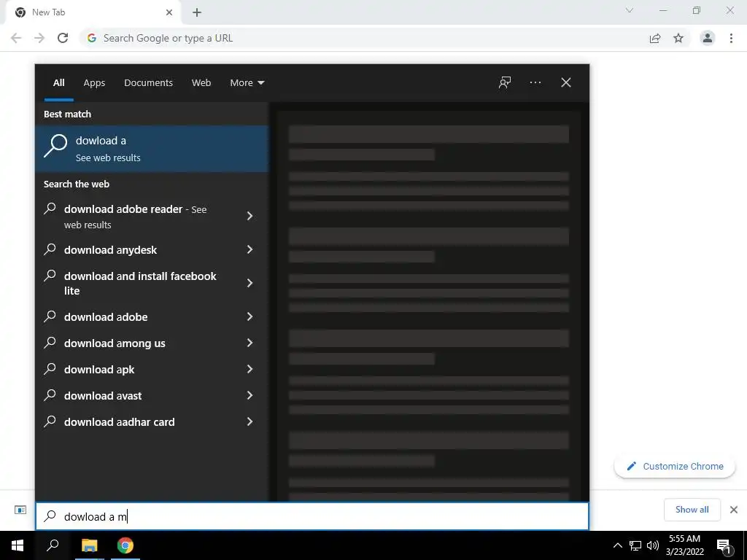Screen dimensions: 747x560
Task: Click the tab search down arrow
Action: click(630, 10)
